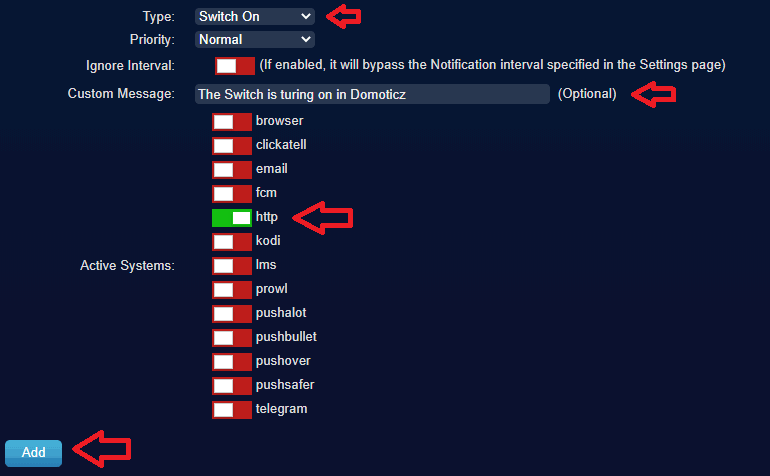Click the chevron arrow of Priority dropdown
770x476 pixels.
point(305,39)
